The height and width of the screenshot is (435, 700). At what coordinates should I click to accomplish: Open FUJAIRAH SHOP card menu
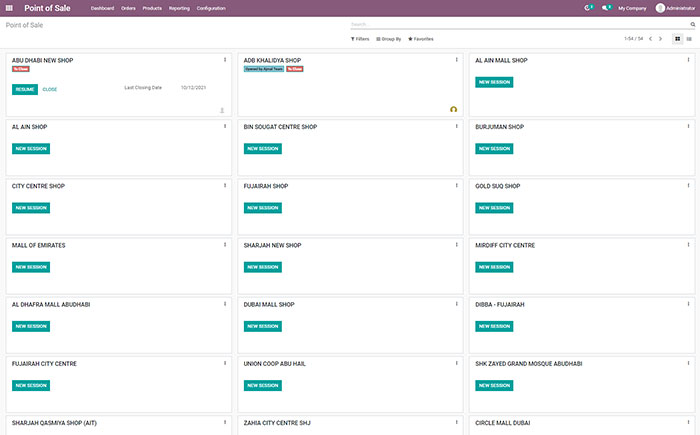click(x=456, y=185)
